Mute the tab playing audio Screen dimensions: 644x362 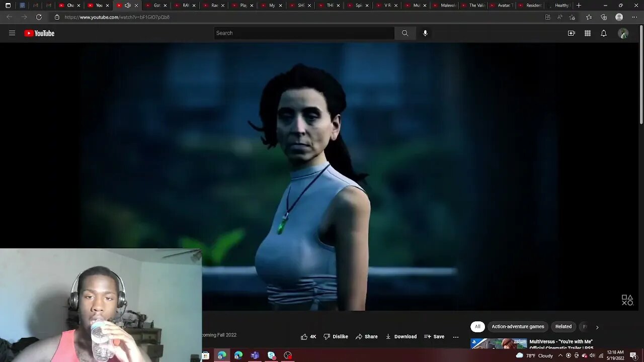pyautogui.click(x=127, y=6)
